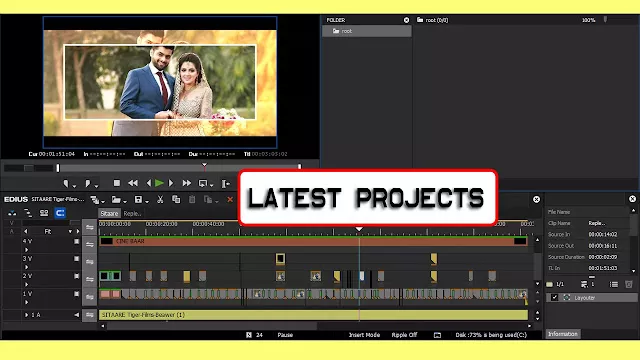Click the left arrow of timeline scale
Viewport: 640px width, 360px height.
pyautogui.click(x=26, y=231)
